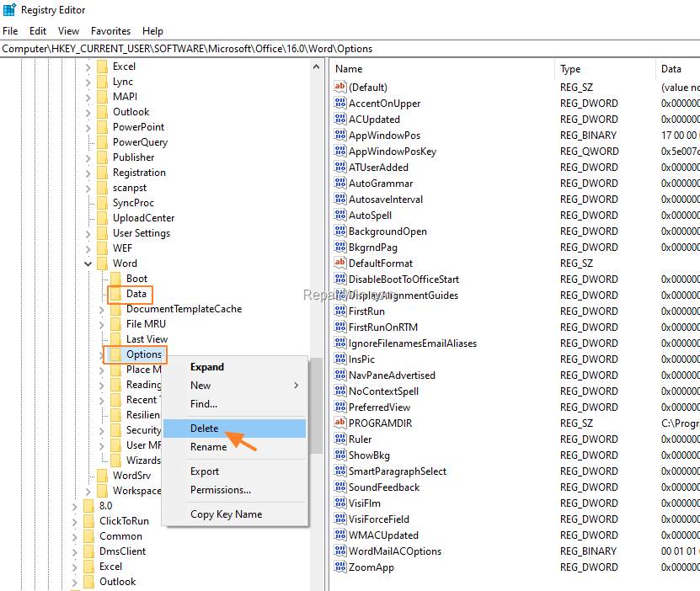Expand the MAPI key
The width and height of the screenshot is (700, 591).
88,97
